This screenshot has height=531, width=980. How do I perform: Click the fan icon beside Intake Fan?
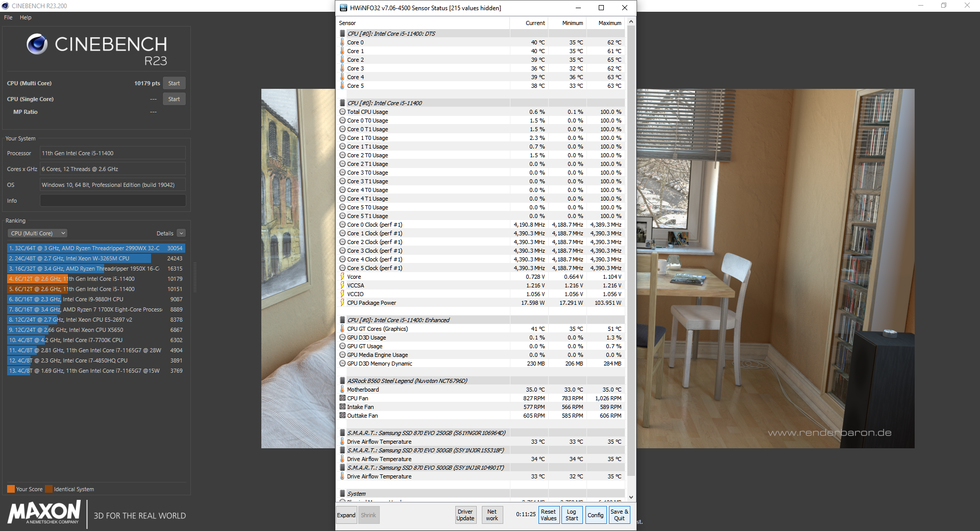coord(342,407)
